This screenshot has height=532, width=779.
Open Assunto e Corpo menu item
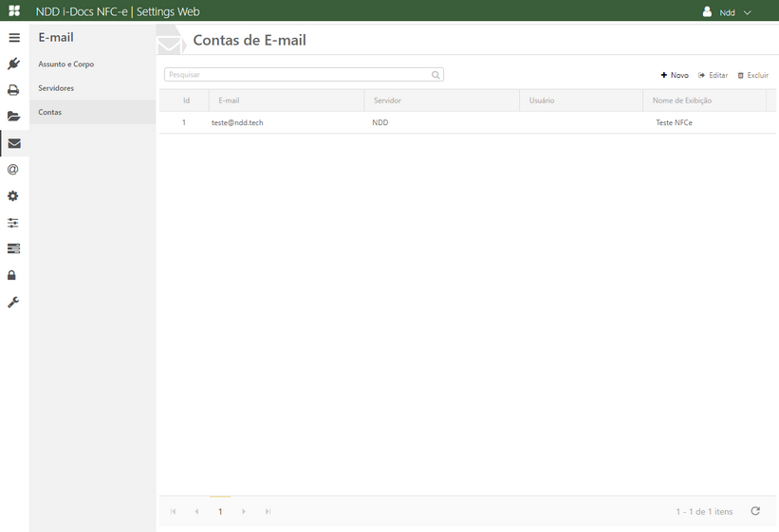tap(66, 64)
